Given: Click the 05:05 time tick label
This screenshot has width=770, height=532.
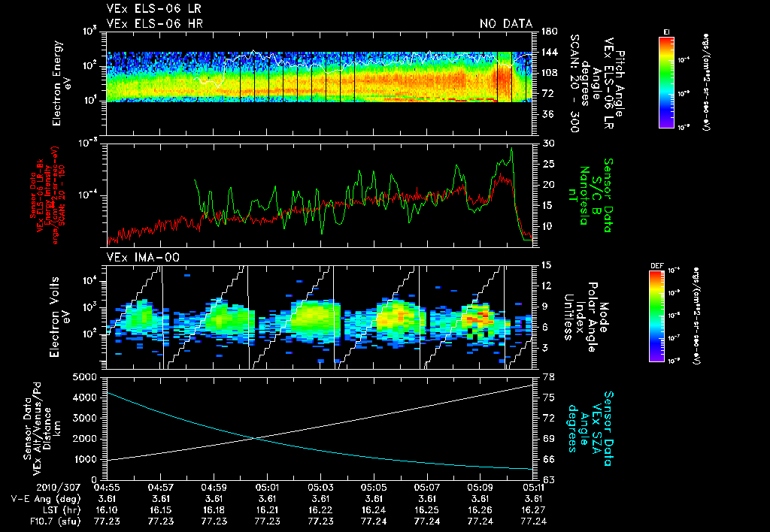Looking at the screenshot, I should (374, 488).
